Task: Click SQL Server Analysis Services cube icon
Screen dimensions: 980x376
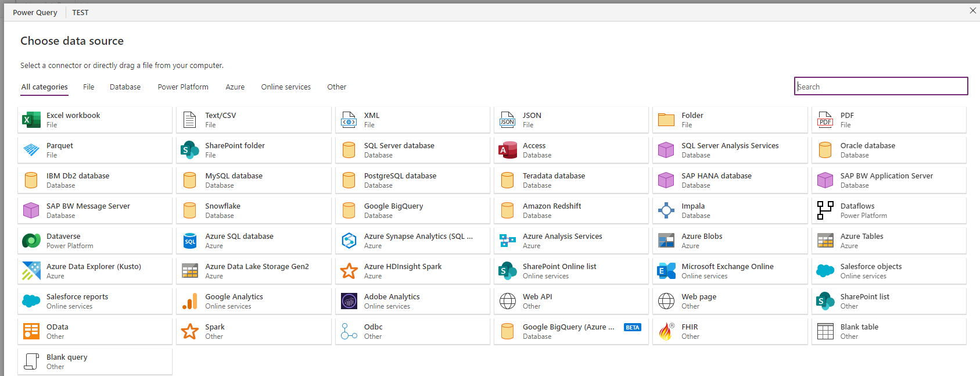Action: tap(666, 150)
